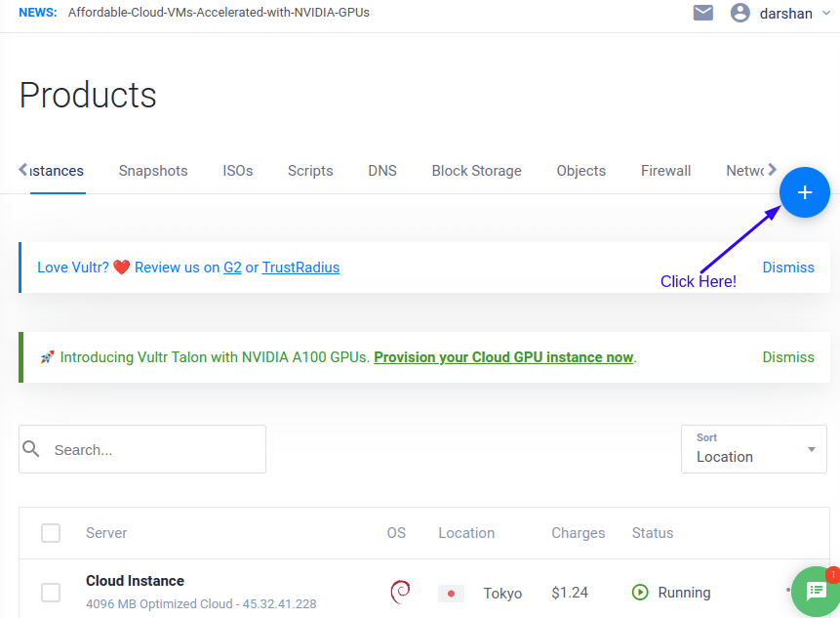The image size is (840, 618).
Task: Open the Cloud Instance server name
Action: 135,581
